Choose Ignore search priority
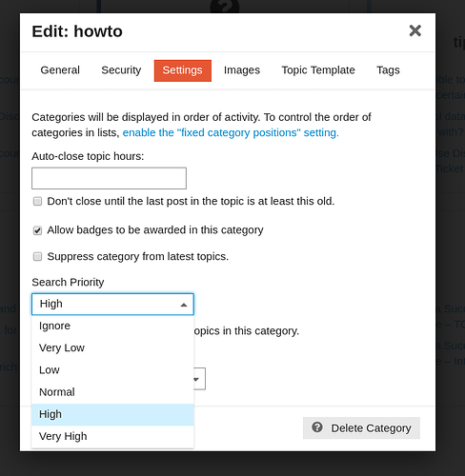The width and height of the screenshot is (465, 476). 112,326
